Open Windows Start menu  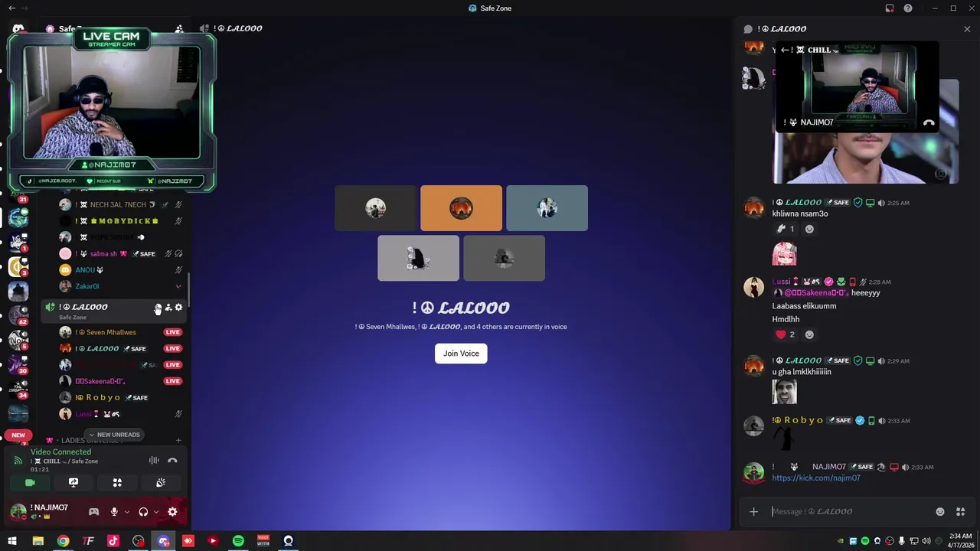[12, 541]
